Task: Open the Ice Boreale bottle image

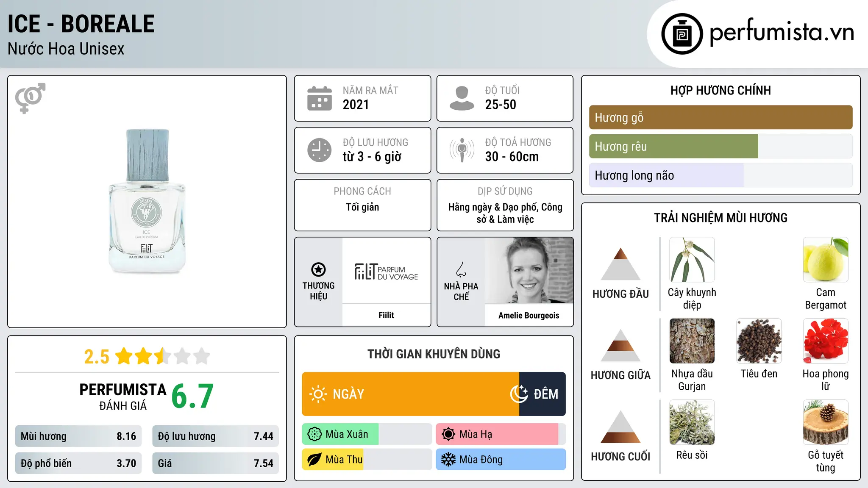Action: tap(147, 202)
